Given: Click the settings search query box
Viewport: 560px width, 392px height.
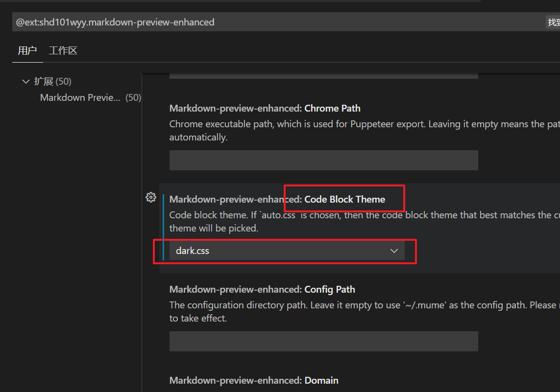Looking at the screenshot, I should point(274,22).
